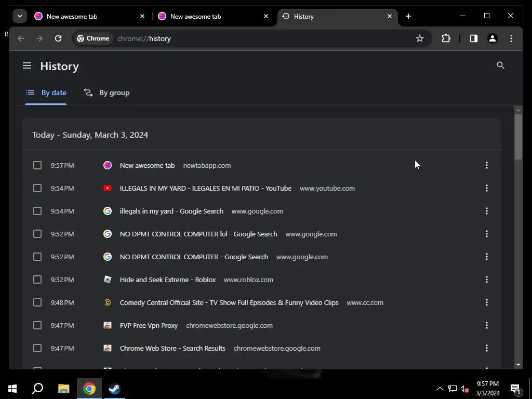The image size is (532, 399).
Task: Toggle the side panel icon
Action: coord(474,38)
